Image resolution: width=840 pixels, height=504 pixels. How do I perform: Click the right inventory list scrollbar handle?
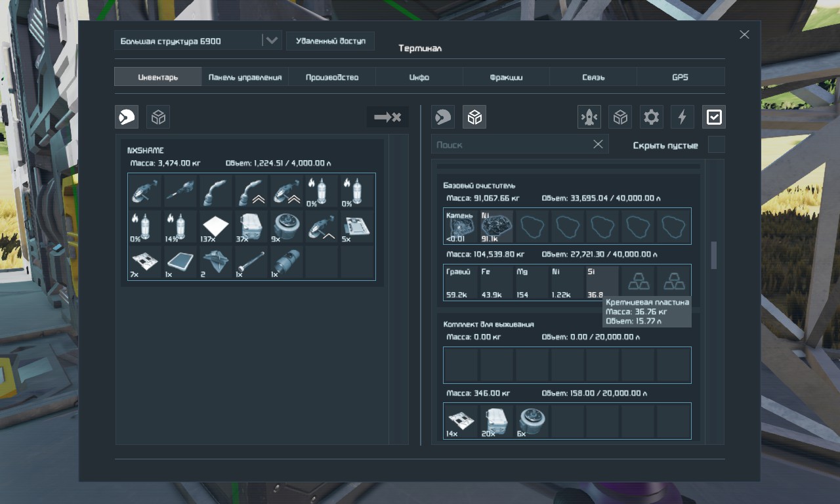[714, 255]
